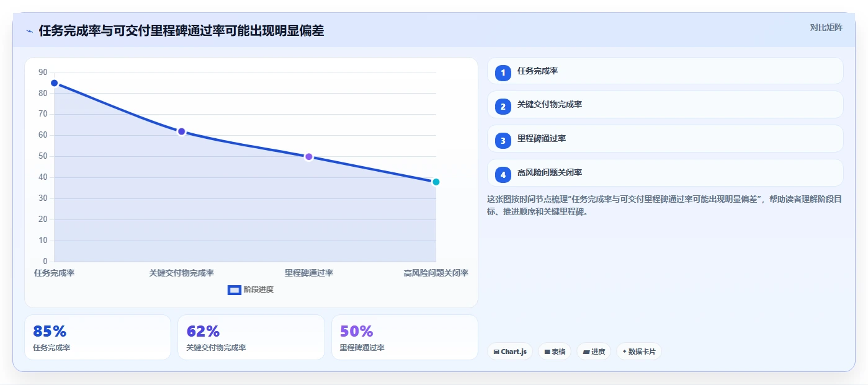Click the 数据卡片 tag
The image size is (868, 385).
pyautogui.click(x=639, y=352)
